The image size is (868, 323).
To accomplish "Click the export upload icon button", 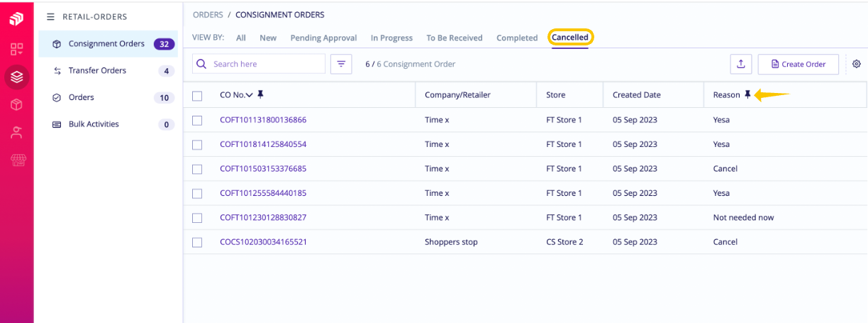I will point(740,64).
